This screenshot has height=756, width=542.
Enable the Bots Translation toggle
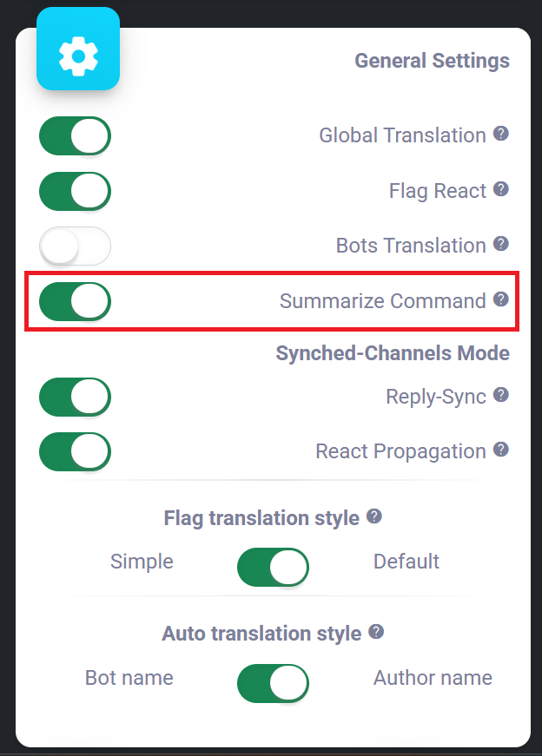click(76, 247)
